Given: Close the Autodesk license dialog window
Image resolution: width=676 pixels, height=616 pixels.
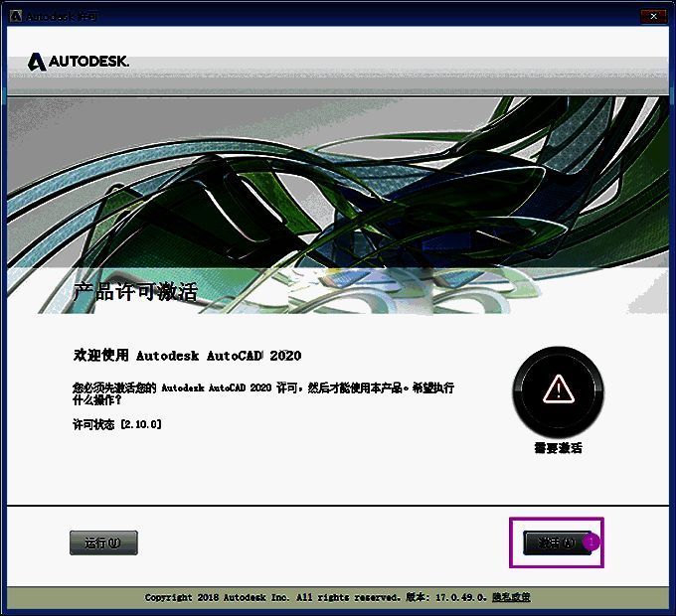Looking at the screenshot, I should 651,16.
